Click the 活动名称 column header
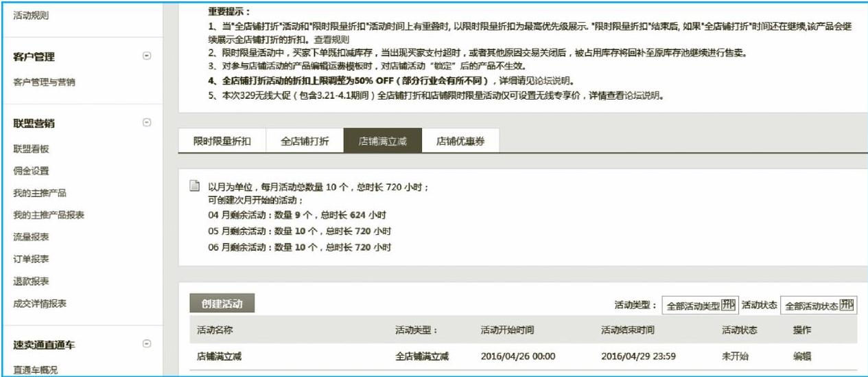 215,330
